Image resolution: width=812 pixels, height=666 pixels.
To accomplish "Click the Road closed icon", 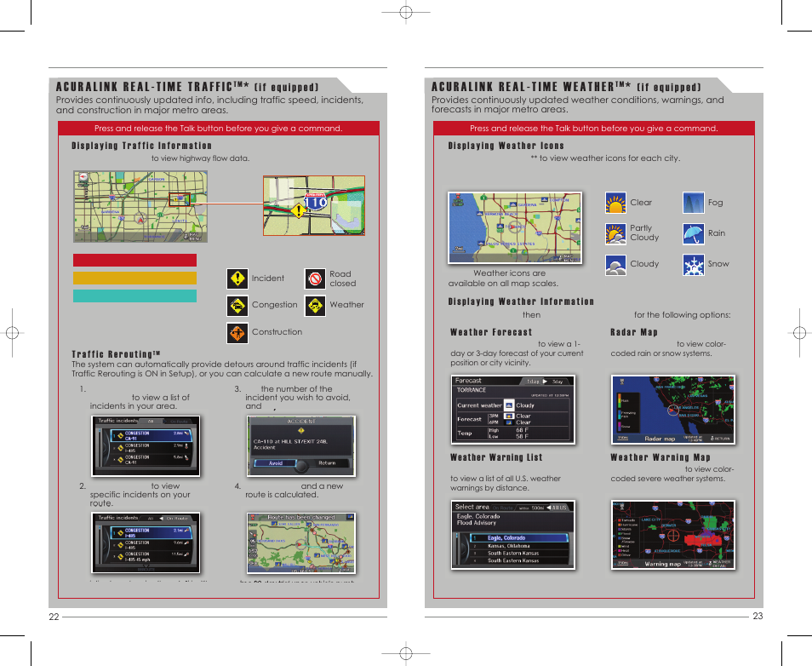I will 315,278.
